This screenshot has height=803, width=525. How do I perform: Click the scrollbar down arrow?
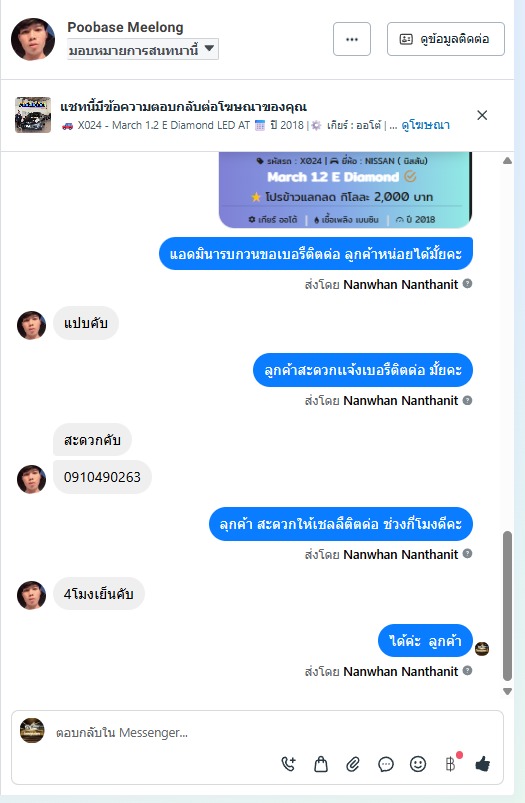[x=507, y=691]
